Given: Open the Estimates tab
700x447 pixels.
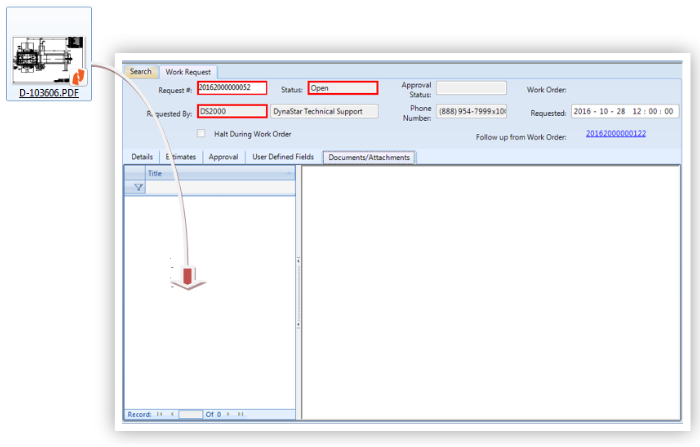Looking at the screenshot, I should click(x=180, y=157).
